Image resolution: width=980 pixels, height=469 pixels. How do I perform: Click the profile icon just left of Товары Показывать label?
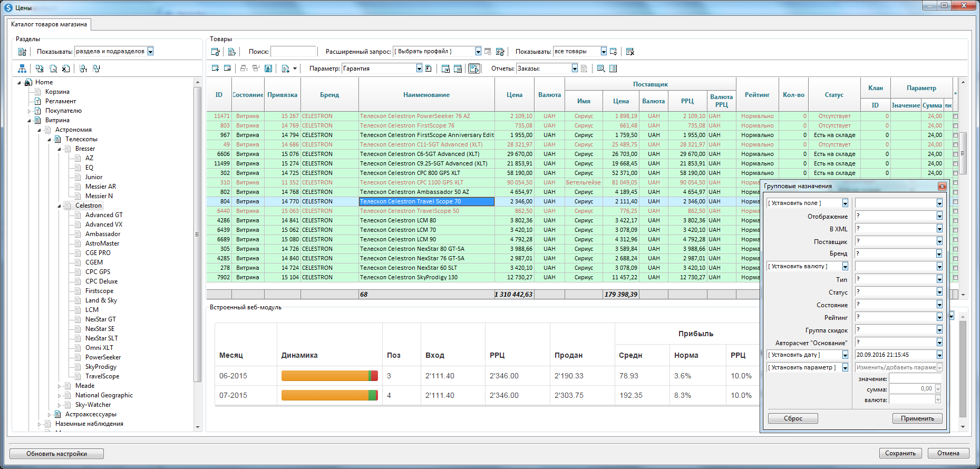[500, 52]
